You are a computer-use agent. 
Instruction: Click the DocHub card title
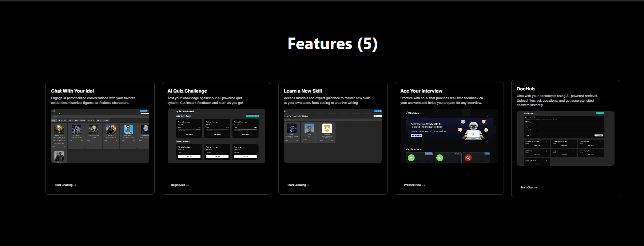[526, 89]
